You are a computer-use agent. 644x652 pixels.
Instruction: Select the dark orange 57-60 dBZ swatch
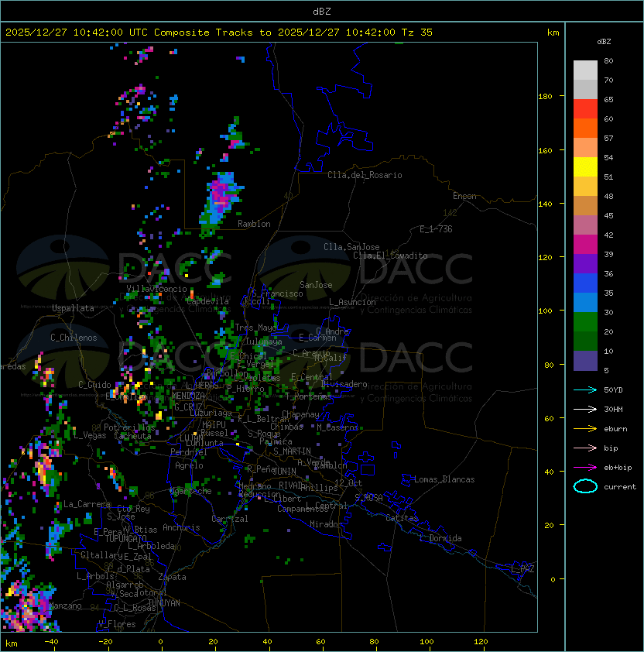(585, 129)
